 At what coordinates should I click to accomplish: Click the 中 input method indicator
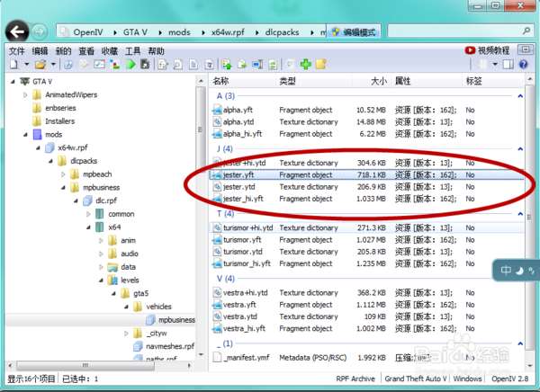tap(506, 271)
